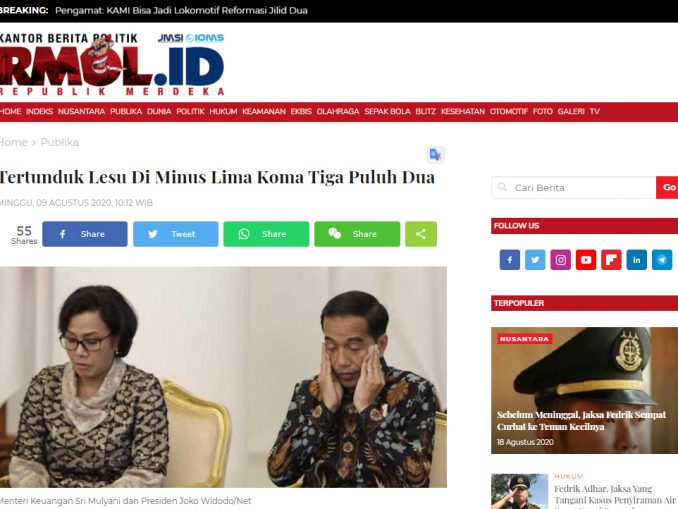Open the LinkedIn follow icon
The width and height of the screenshot is (678, 509).
click(636, 260)
